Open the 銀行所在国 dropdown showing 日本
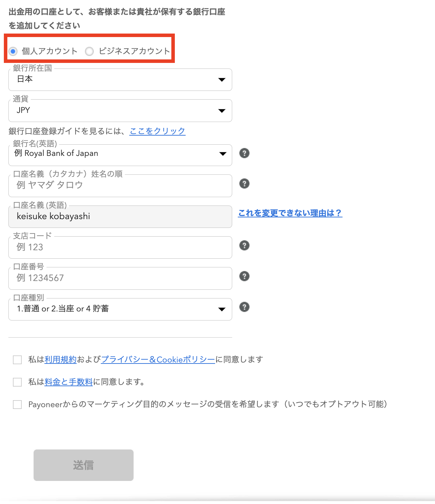This screenshot has width=435, height=504. pos(120,80)
